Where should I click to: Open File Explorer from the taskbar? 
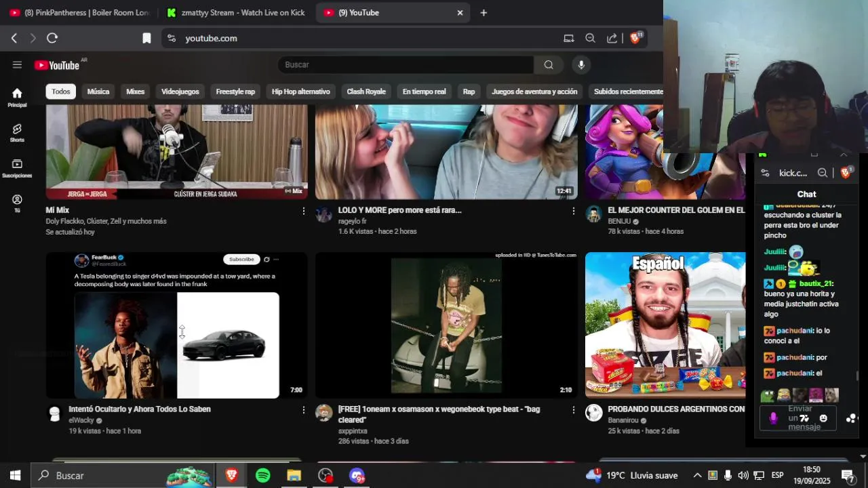294,475
